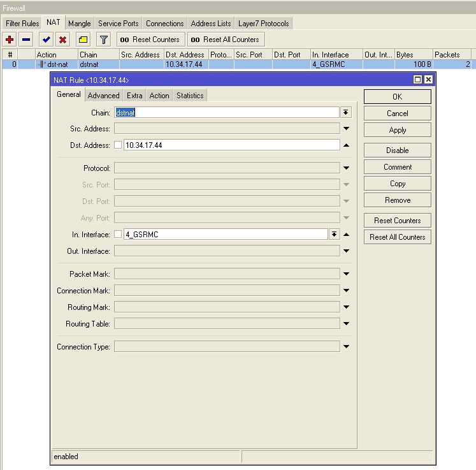
Task: Click the Dst. Address field 10.34.17.44
Action: 231,145
